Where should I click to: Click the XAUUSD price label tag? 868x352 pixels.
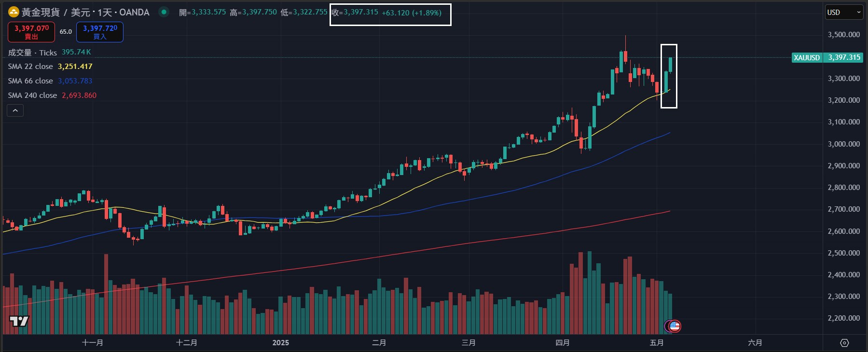tap(806, 57)
